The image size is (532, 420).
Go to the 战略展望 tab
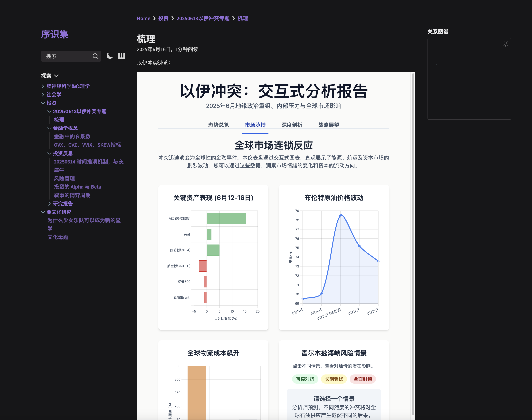coord(328,125)
